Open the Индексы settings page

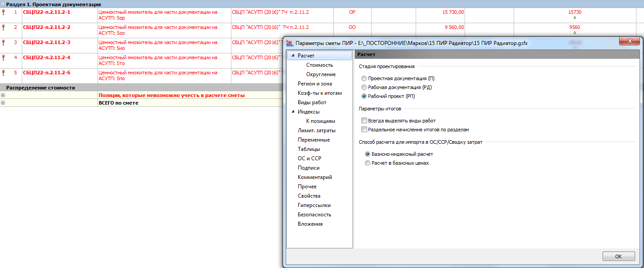308,112
